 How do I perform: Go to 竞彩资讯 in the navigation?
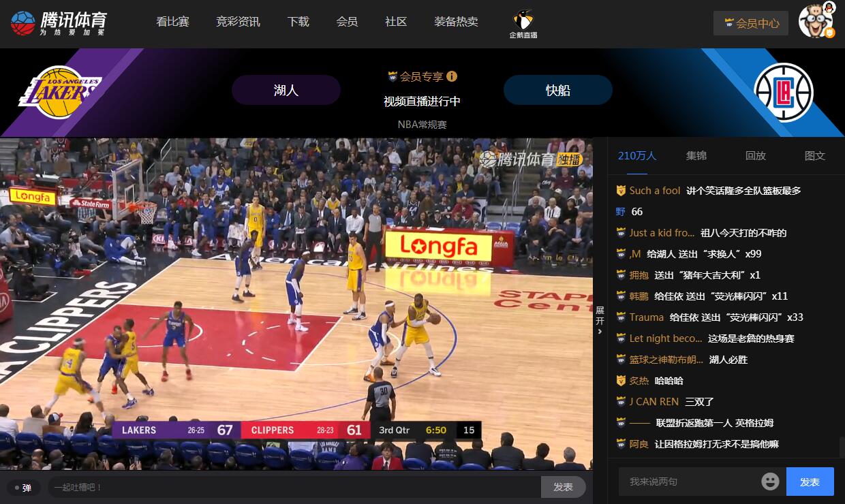click(x=238, y=22)
